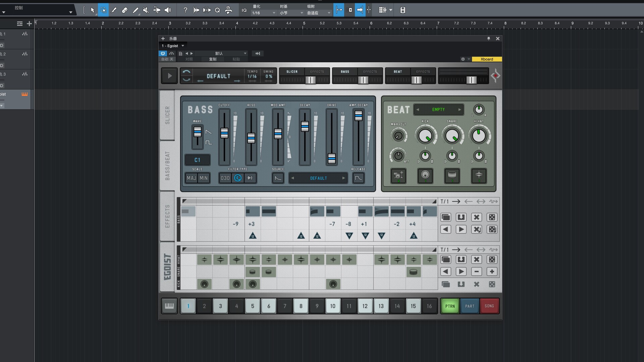Shift beat pattern right with triangle arrow
Image resolution: width=644 pixels, height=362 pixels.
[x=461, y=271]
